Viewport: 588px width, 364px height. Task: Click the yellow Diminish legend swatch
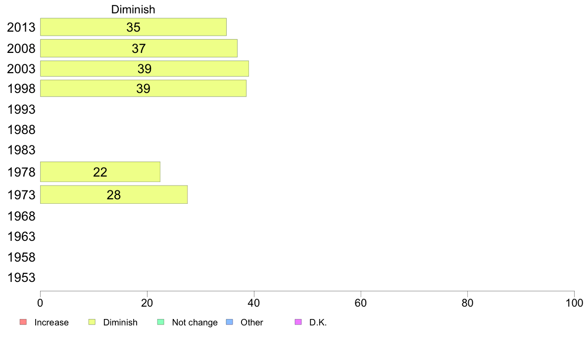click(x=92, y=322)
